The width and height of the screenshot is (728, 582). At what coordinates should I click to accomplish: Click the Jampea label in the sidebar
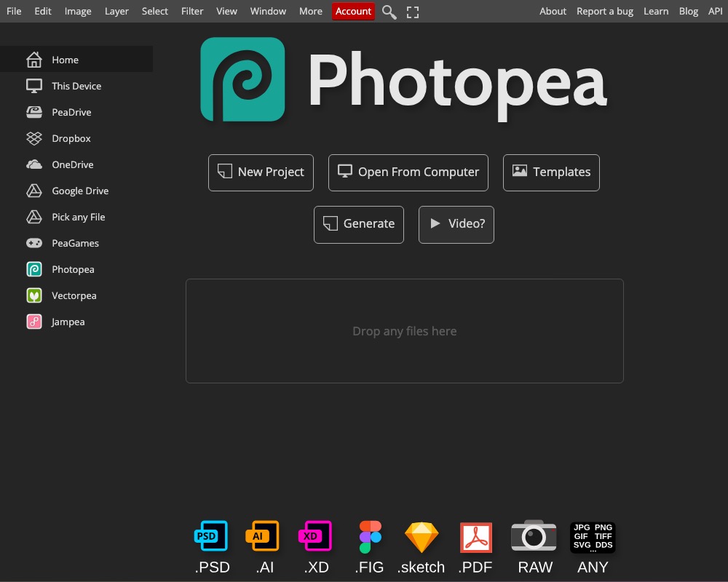68,322
